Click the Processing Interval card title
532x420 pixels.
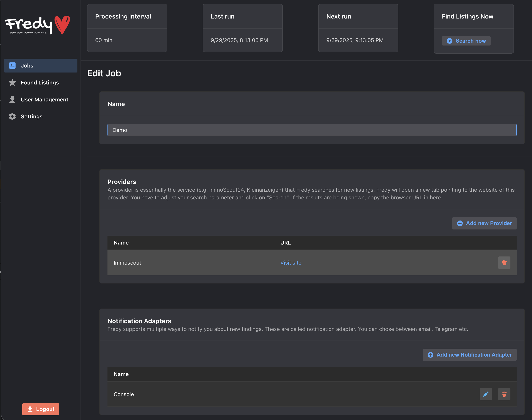[x=123, y=16]
